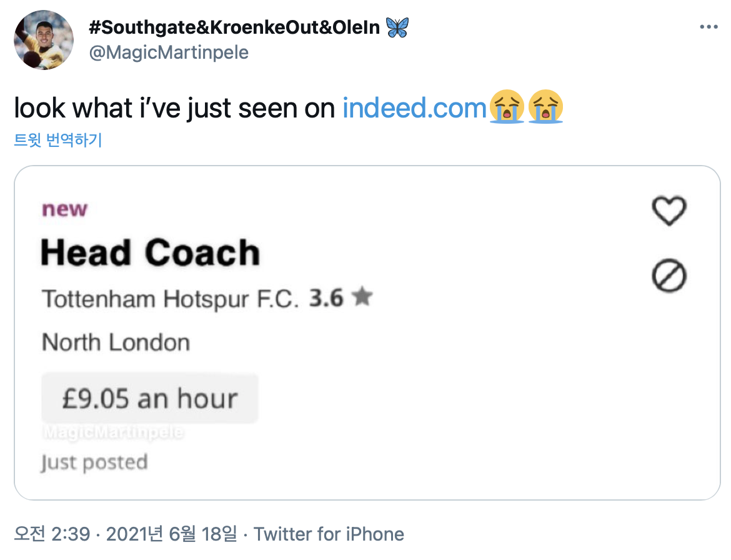Image resolution: width=731 pixels, height=560 pixels.
Task: Click the "Just posted" text in the card
Action: (94, 462)
